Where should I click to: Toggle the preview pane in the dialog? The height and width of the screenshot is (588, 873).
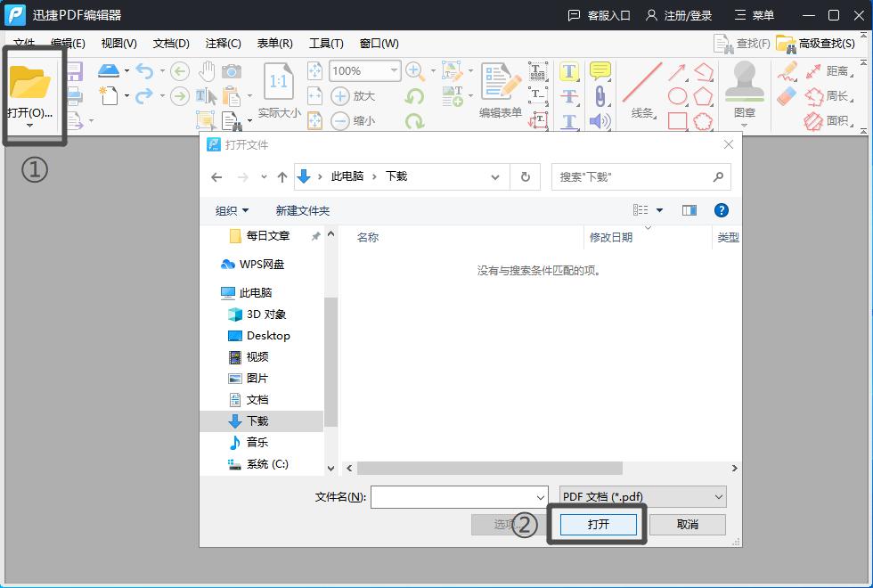[x=688, y=210]
